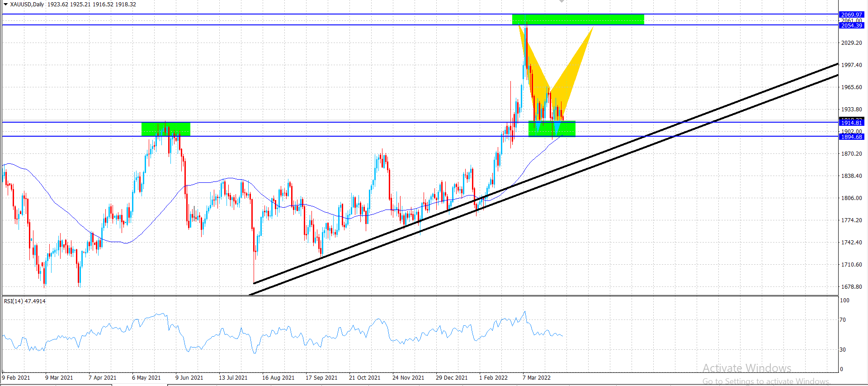Click the 1933.80 price scale value
This screenshot has width=868, height=386.
(851, 110)
